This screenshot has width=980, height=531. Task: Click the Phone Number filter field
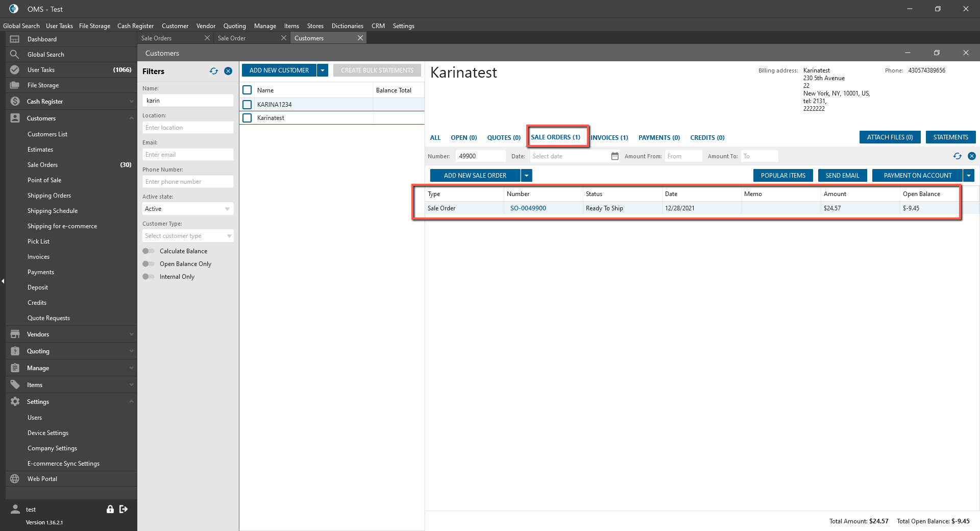[x=188, y=182]
